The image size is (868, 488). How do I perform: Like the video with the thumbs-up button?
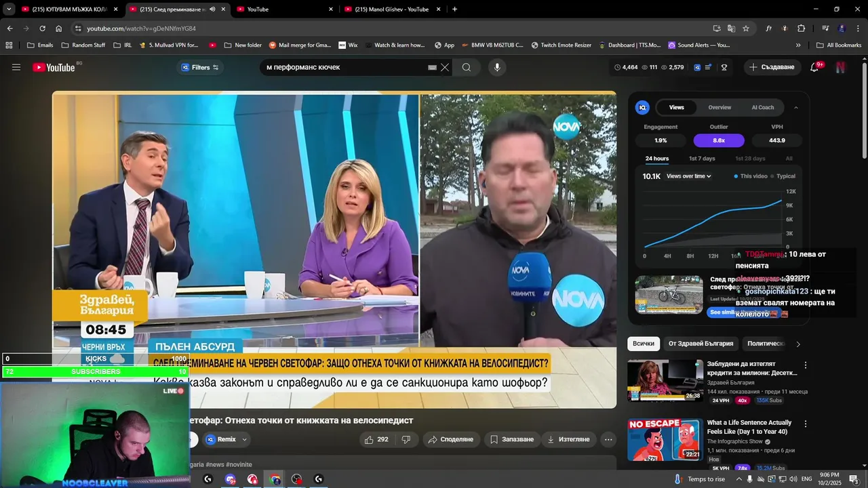pos(376,439)
